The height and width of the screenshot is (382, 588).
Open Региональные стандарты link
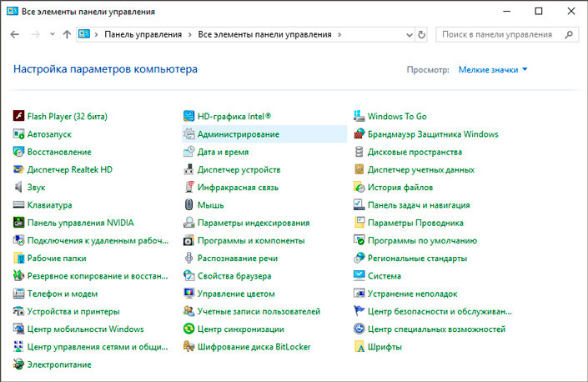point(417,259)
